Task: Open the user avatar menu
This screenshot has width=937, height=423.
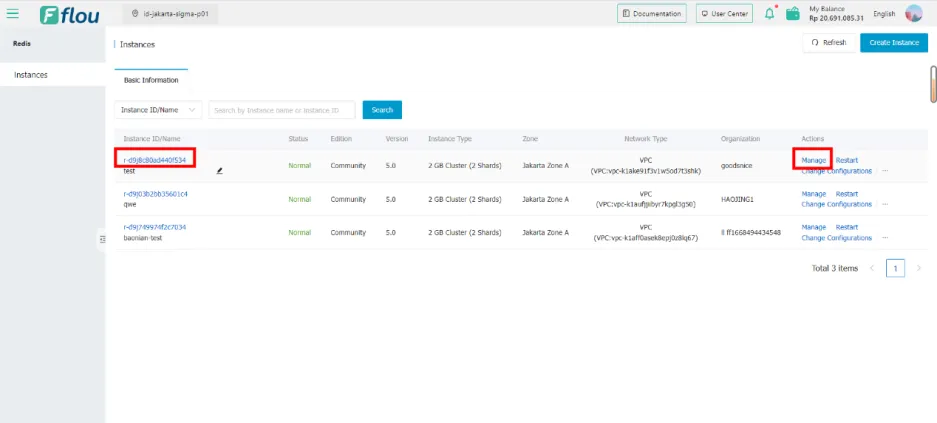Action: (914, 13)
